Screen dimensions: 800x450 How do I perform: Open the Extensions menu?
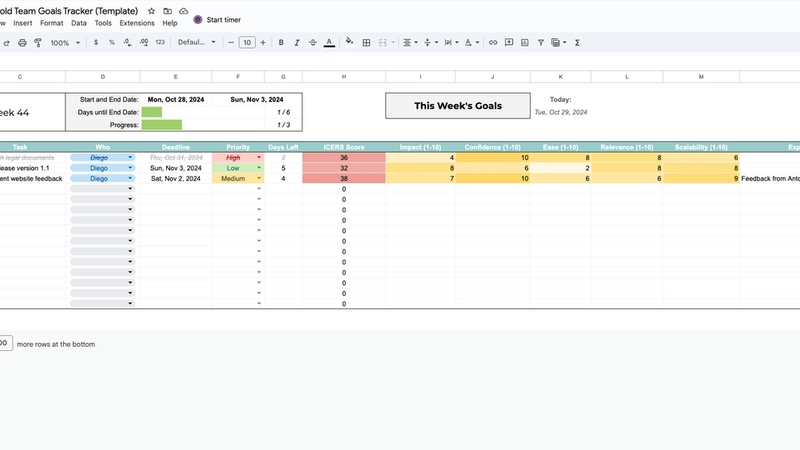point(137,23)
